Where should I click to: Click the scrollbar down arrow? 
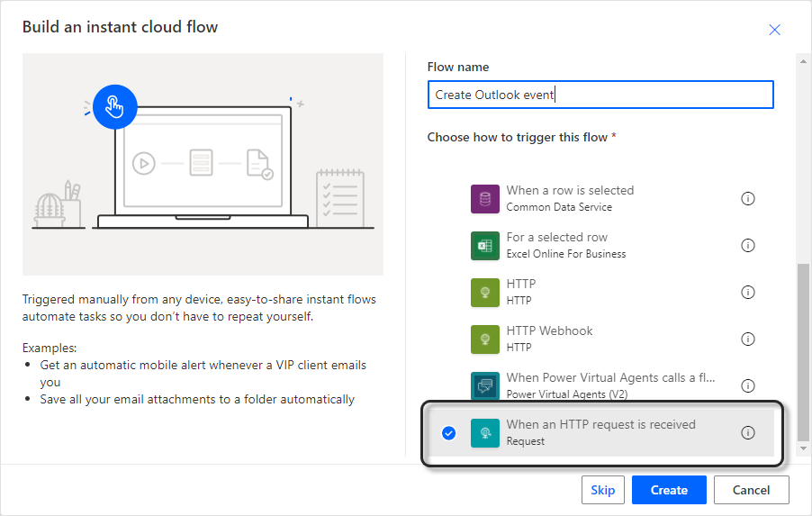click(803, 448)
